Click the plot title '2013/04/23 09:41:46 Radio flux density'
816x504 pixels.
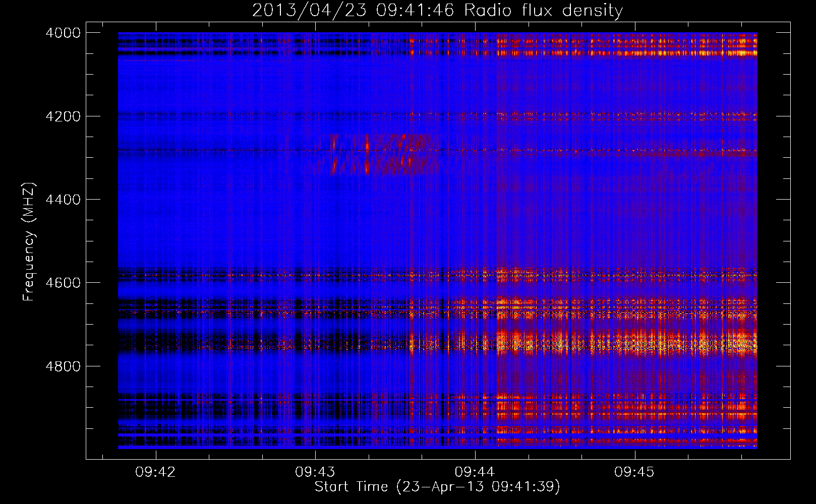pos(437,11)
